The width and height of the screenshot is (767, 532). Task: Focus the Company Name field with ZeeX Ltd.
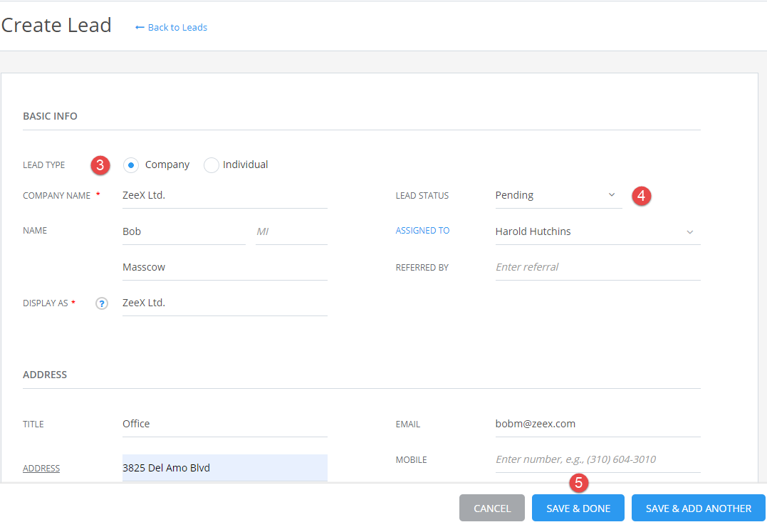(x=225, y=196)
